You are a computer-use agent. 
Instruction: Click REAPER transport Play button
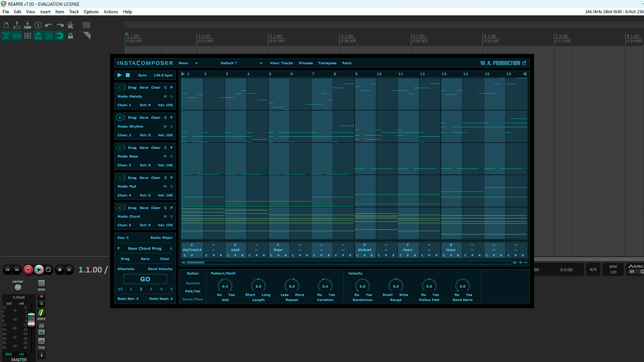pyautogui.click(x=39, y=270)
